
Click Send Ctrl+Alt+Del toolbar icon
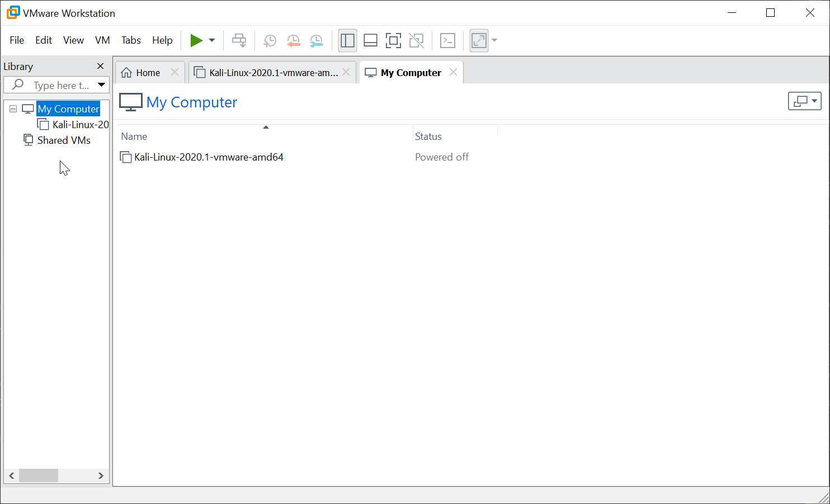(x=239, y=40)
